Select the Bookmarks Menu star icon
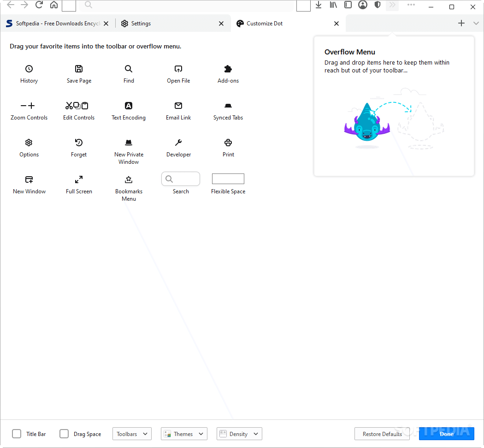The image size is (484, 448). [x=129, y=179]
